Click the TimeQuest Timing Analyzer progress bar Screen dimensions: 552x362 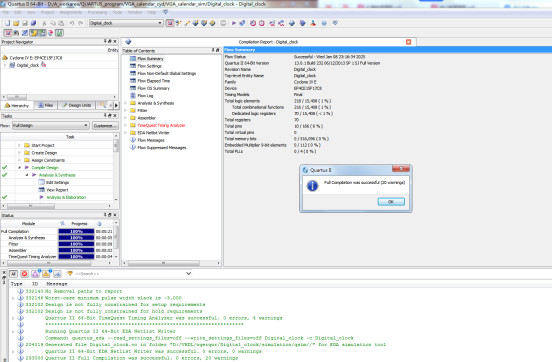pyautogui.click(x=76, y=257)
